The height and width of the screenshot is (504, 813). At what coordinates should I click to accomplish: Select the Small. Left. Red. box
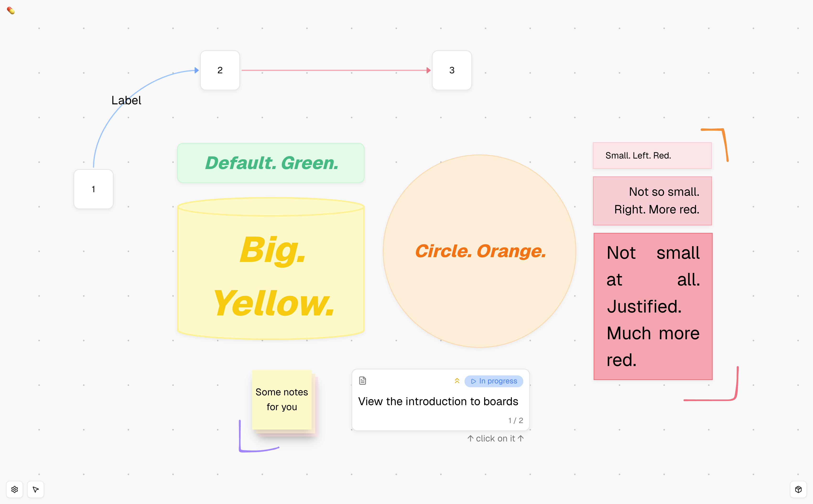tap(652, 156)
